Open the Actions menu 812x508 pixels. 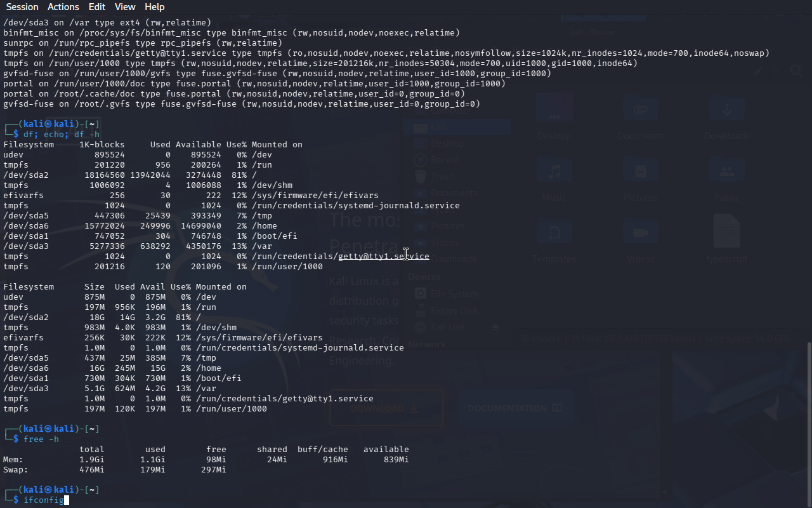63,7
